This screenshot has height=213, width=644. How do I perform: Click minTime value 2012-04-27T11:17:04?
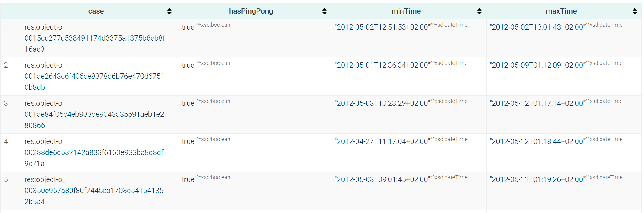click(382, 141)
